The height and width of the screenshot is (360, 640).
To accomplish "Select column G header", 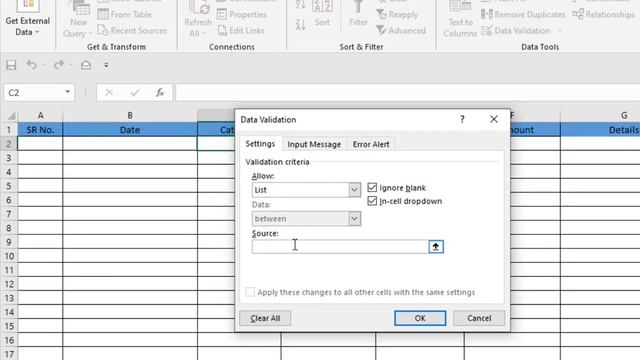I will 600,116.
